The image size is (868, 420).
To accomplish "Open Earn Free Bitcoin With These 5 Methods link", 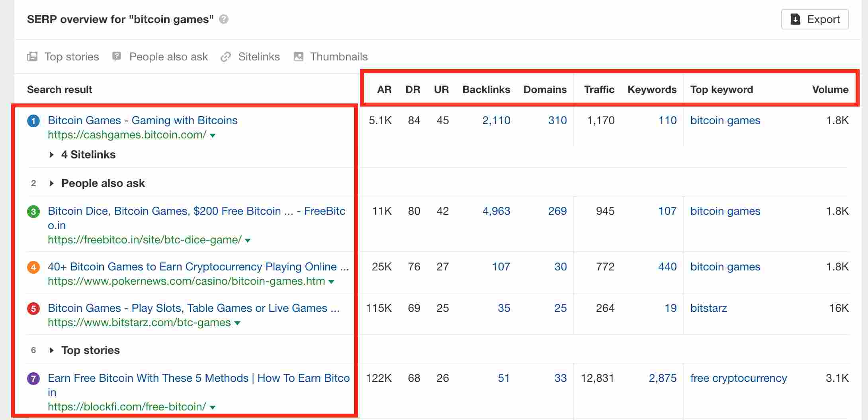I will [x=199, y=385].
